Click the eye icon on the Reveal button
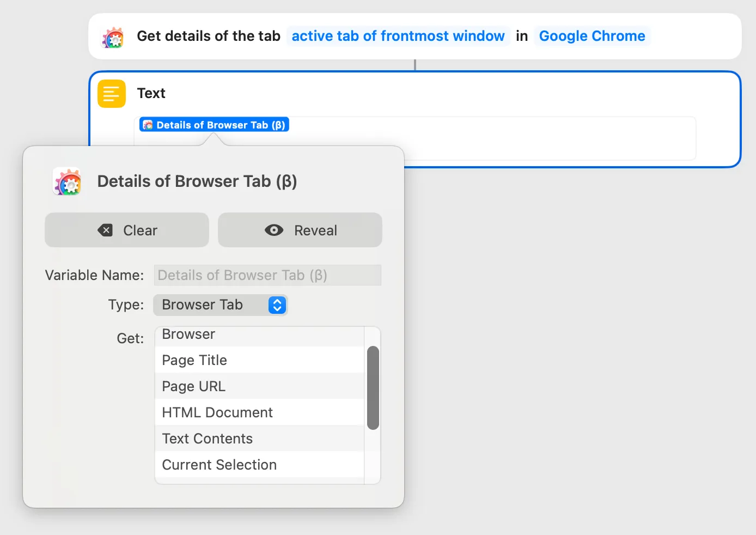The height and width of the screenshot is (535, 756). point(274,230)
